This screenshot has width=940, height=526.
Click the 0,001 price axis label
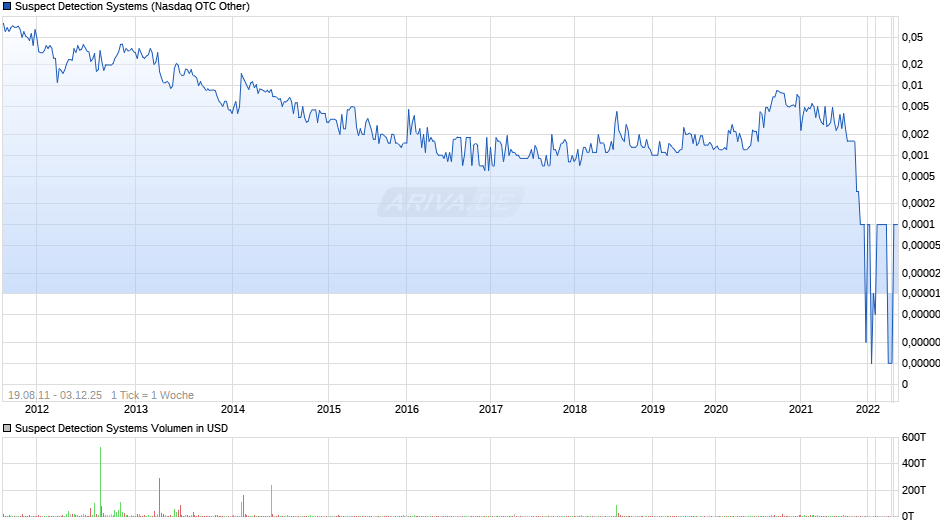click(915, 155)
